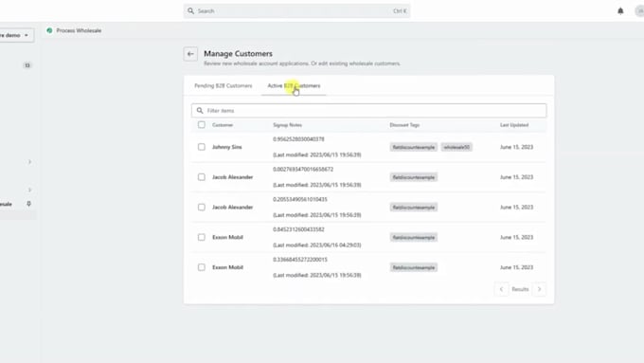Expand the upper sidebar chevron arrow
The image size is (644, 363).
point(29,162)
